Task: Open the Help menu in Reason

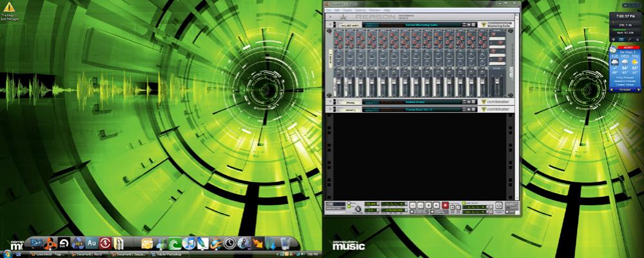Action: coord(387,10)
